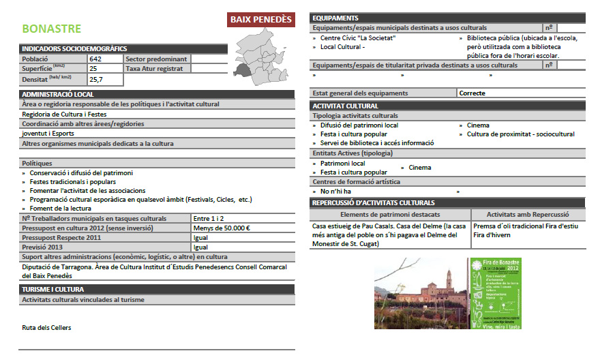Click Estat general dels equipaments label
This screenshot has width=615, height=364.
[x=360, y=93]
